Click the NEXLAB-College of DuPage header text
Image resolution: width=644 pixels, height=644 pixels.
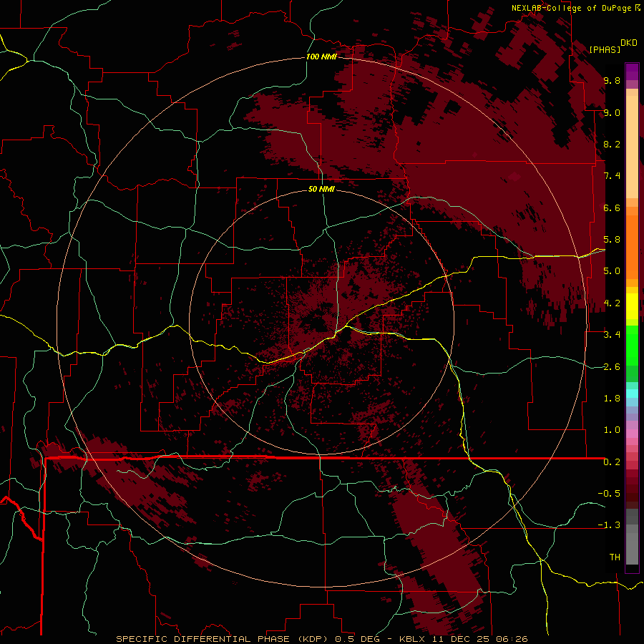(572, 8)
